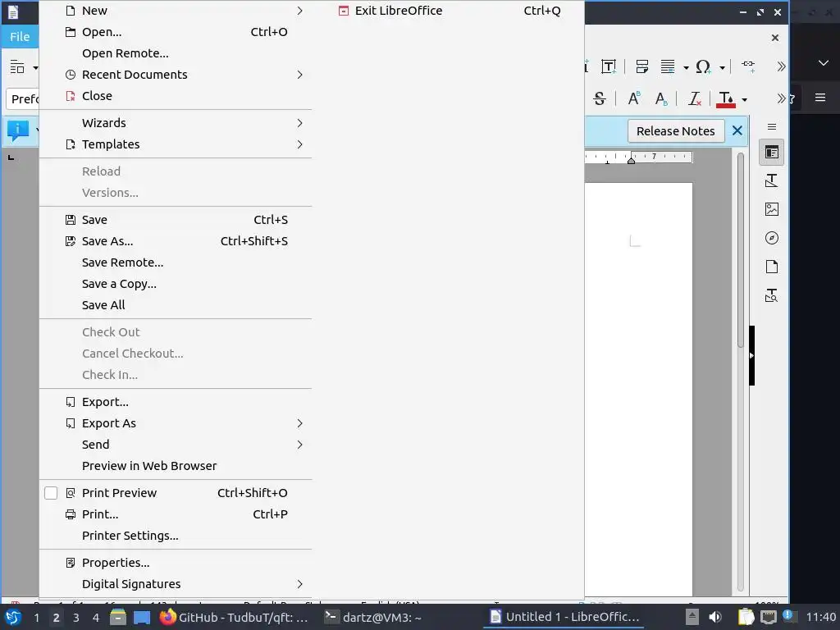The image size is (840, 630).
Task: Open Printer Settings...
Action: tap(176, 536)
